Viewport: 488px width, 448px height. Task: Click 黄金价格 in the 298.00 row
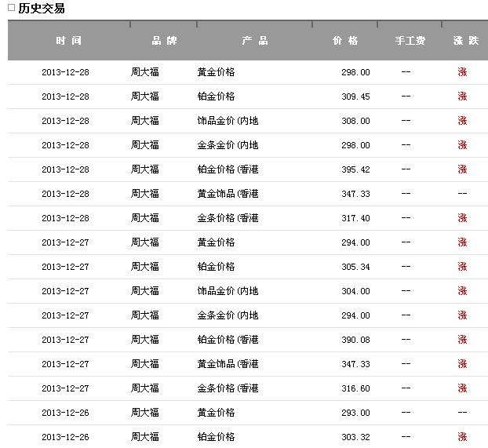(x=216, y=72)
